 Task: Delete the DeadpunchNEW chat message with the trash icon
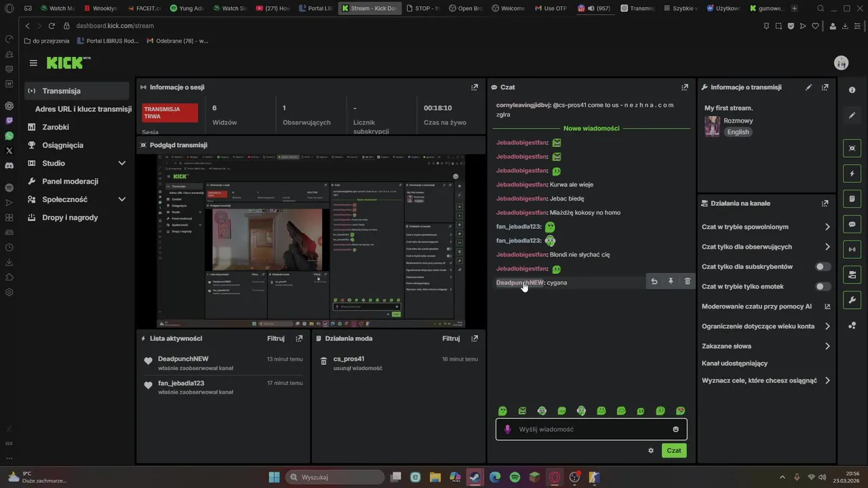point(687,281)
